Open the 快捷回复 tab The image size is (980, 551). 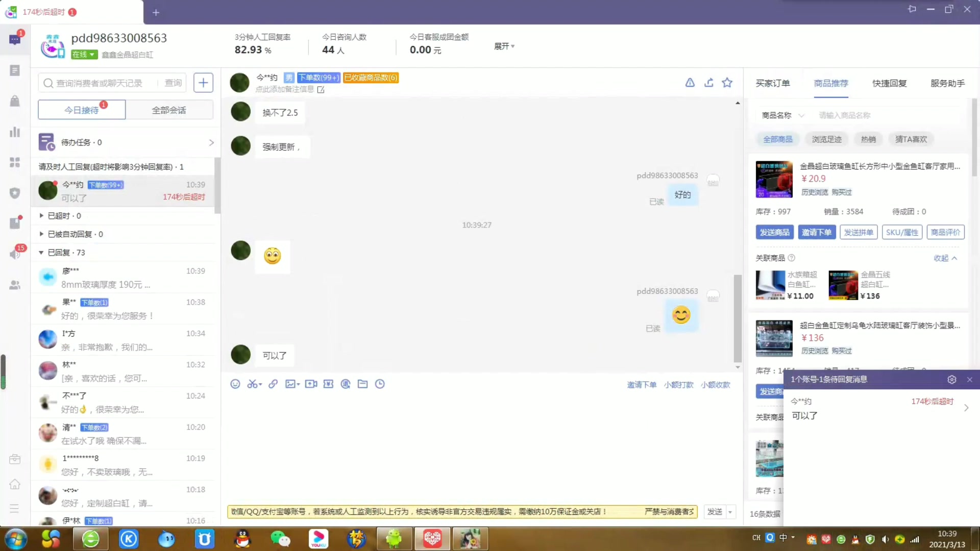[889, 83]
